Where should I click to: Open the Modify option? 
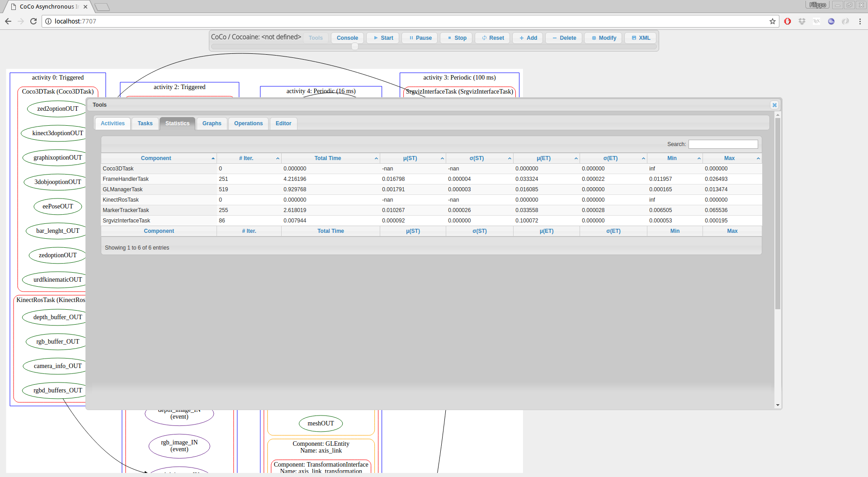pos(604,38)
